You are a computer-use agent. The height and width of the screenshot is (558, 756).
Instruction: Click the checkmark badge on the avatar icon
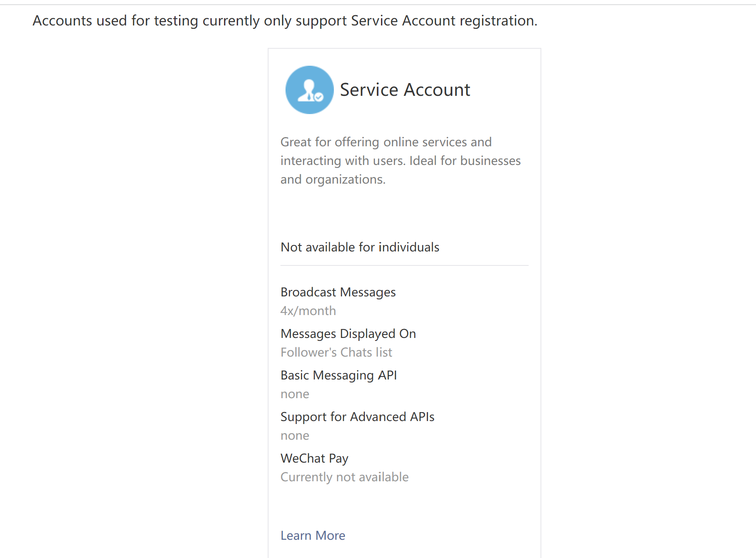(319, 97)
